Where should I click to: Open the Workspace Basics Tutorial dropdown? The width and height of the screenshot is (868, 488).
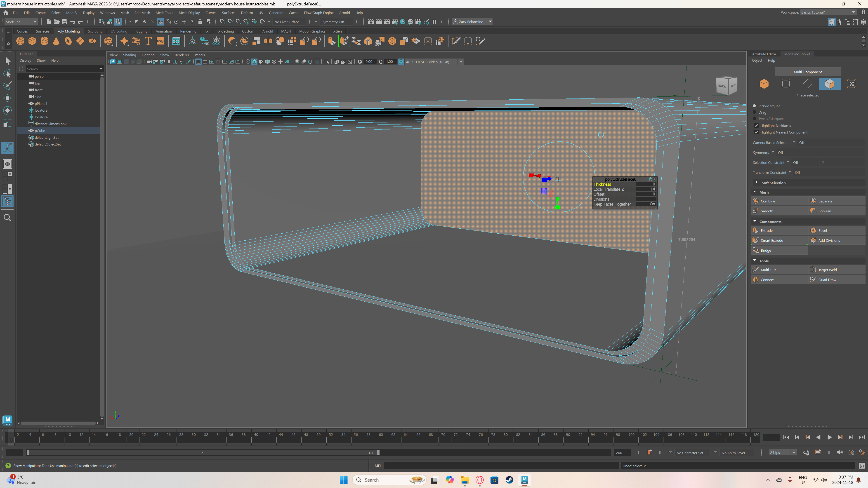(x=828, y=12)
